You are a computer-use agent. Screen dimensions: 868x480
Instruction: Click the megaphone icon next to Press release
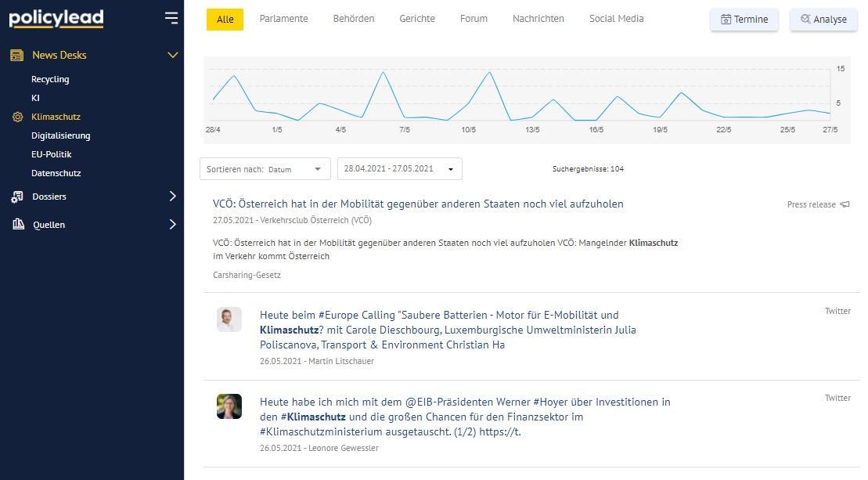pos(845,204)
